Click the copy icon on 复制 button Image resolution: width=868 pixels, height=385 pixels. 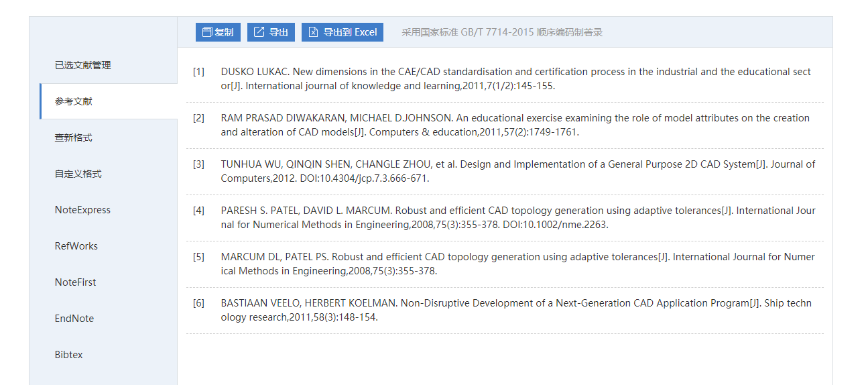207,32
